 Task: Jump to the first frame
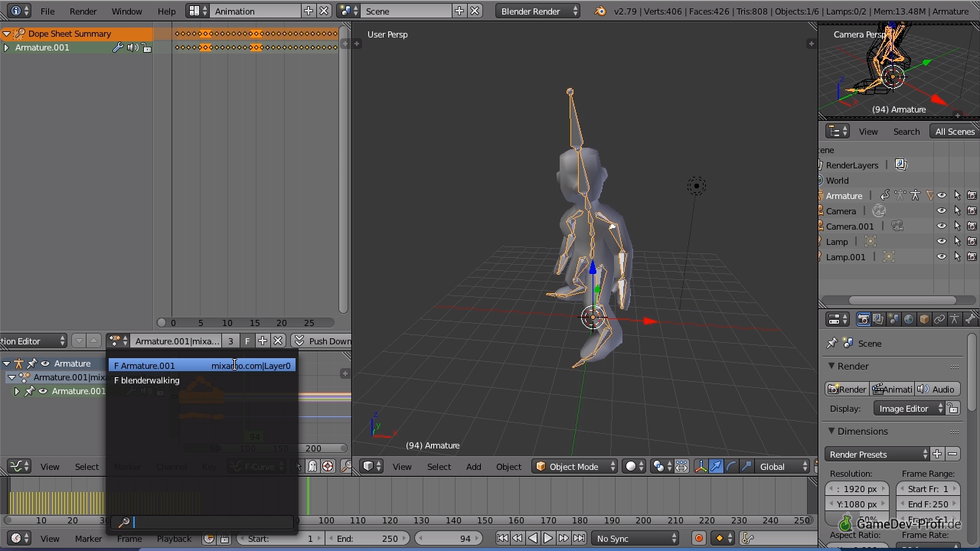pyautogui.click(x=502, y=538)
